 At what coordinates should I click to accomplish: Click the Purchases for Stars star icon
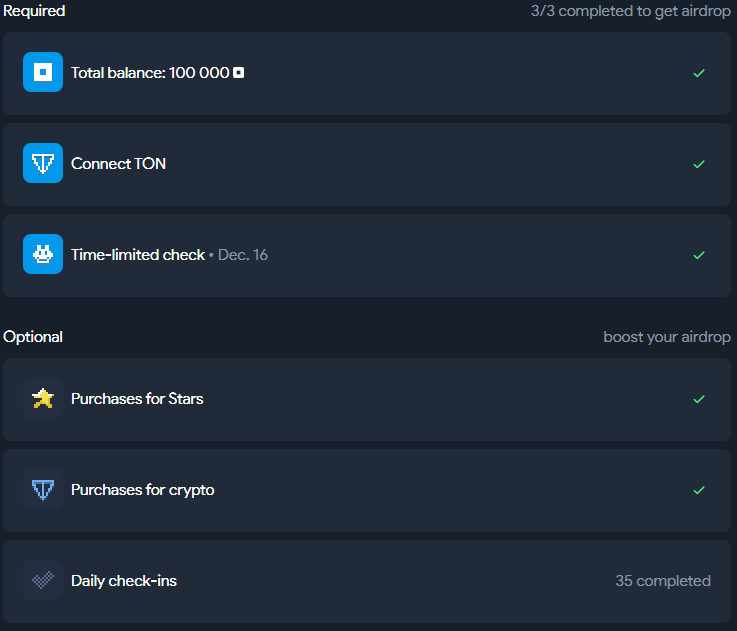tap(43, 398)
